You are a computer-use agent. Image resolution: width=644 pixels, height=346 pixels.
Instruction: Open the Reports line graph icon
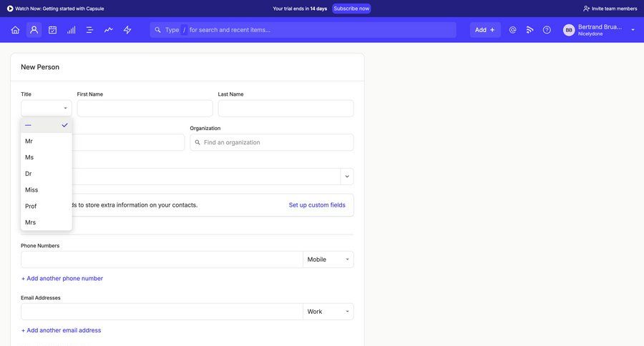point(109,30)
